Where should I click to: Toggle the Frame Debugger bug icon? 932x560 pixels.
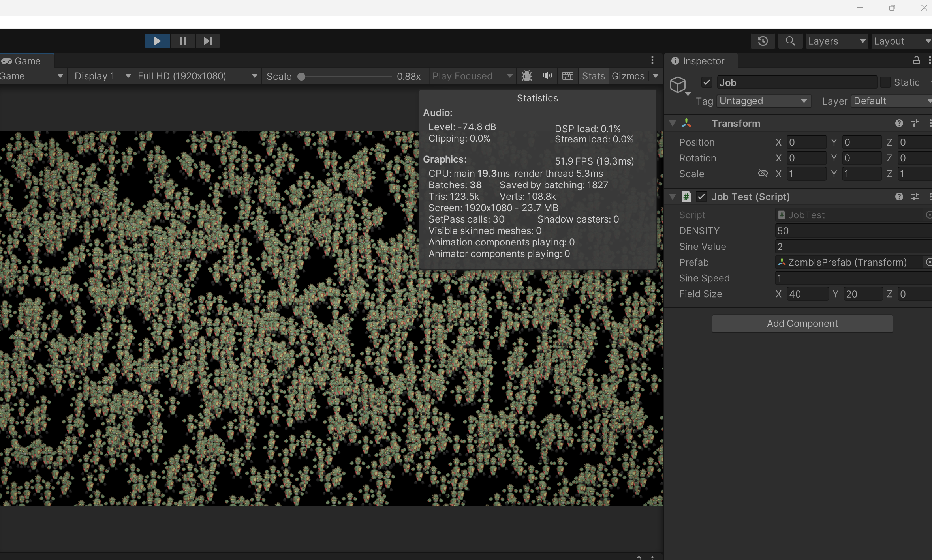[527, 76]
